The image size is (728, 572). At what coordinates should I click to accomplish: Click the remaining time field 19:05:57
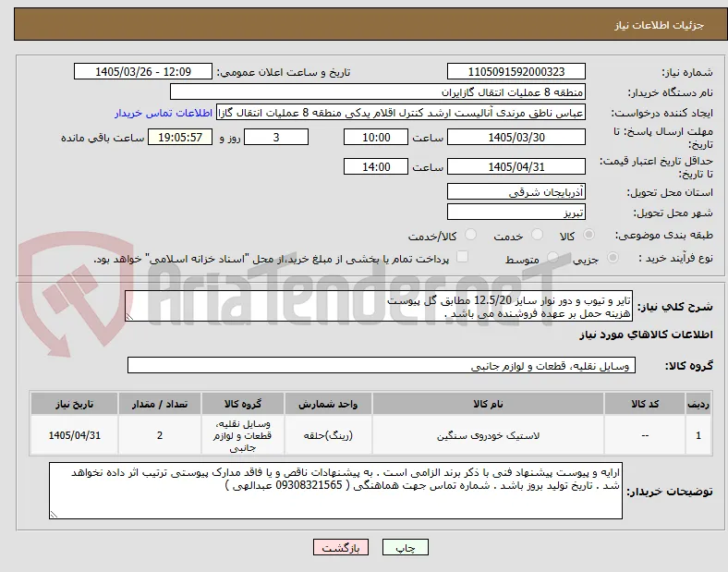point(180,137)
